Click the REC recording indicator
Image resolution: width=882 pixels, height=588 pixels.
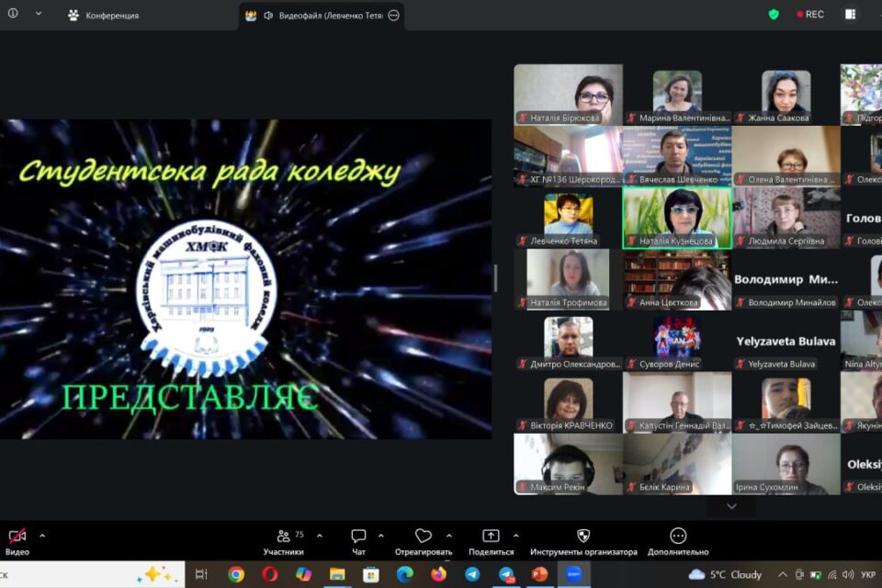[810, 15]
